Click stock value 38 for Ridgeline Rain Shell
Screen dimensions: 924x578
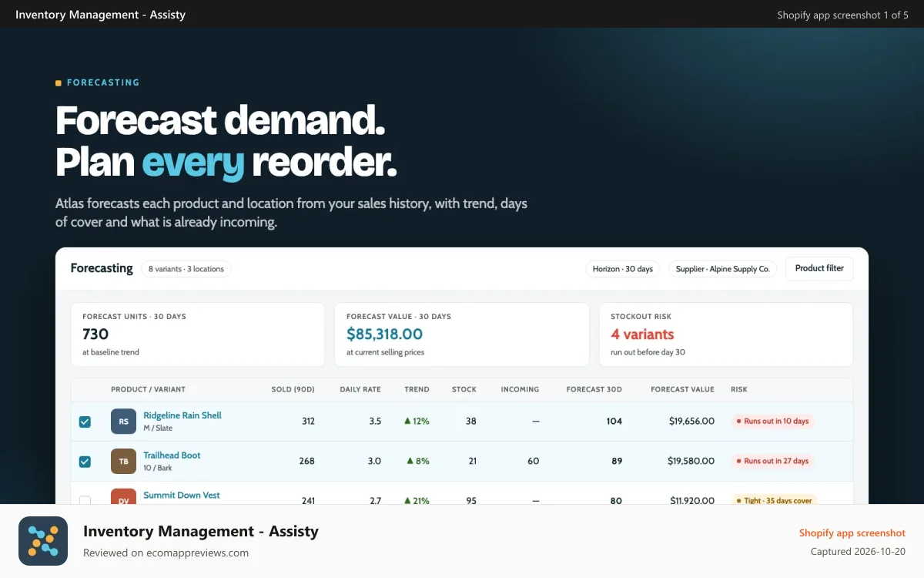click(471, 422)
